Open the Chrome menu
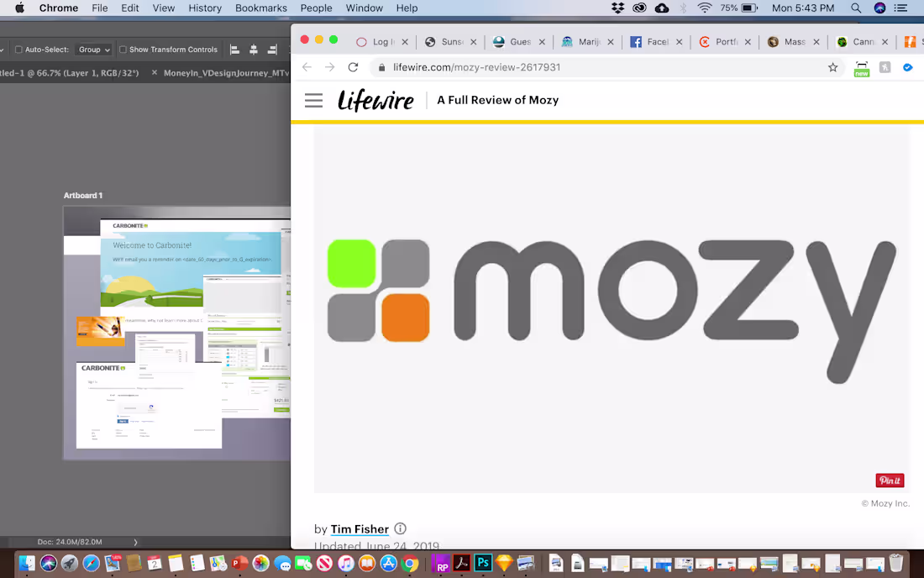 [x=58, y=8]
